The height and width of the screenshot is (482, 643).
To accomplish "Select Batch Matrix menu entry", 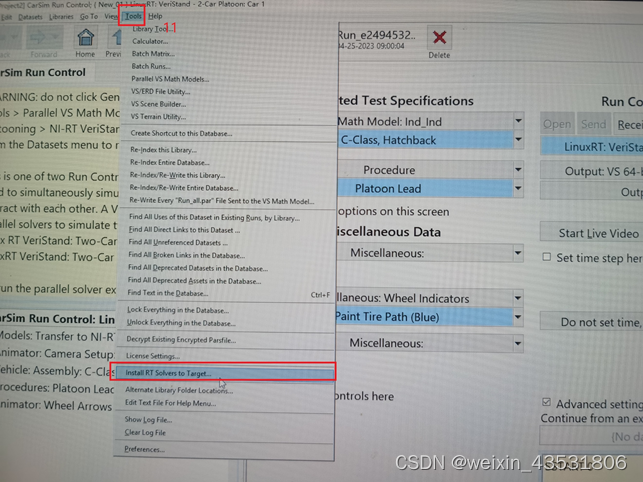I will (153, 53).
